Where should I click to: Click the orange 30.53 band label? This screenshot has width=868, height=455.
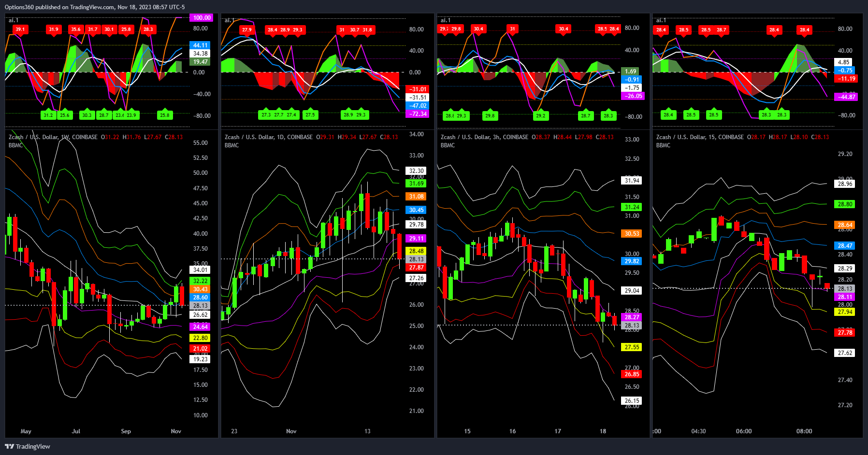[x=632, y=234]
